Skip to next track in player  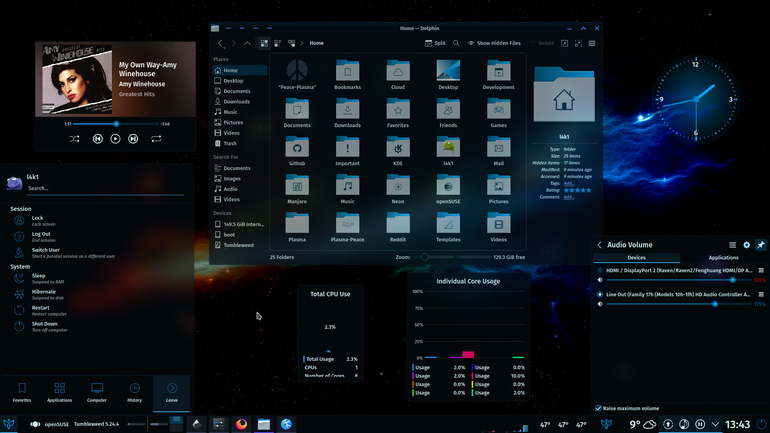point(133,139)
